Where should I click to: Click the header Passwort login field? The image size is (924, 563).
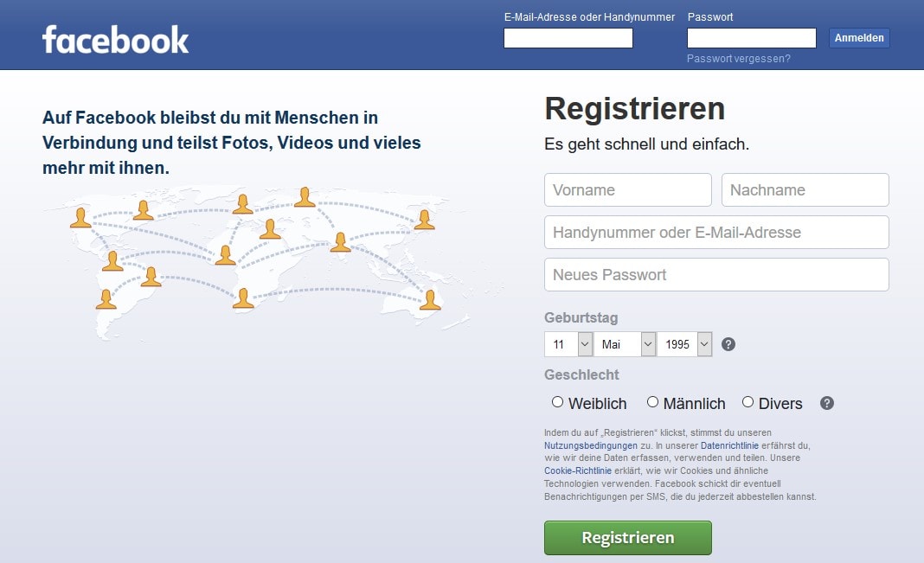[x=751, y=38]
